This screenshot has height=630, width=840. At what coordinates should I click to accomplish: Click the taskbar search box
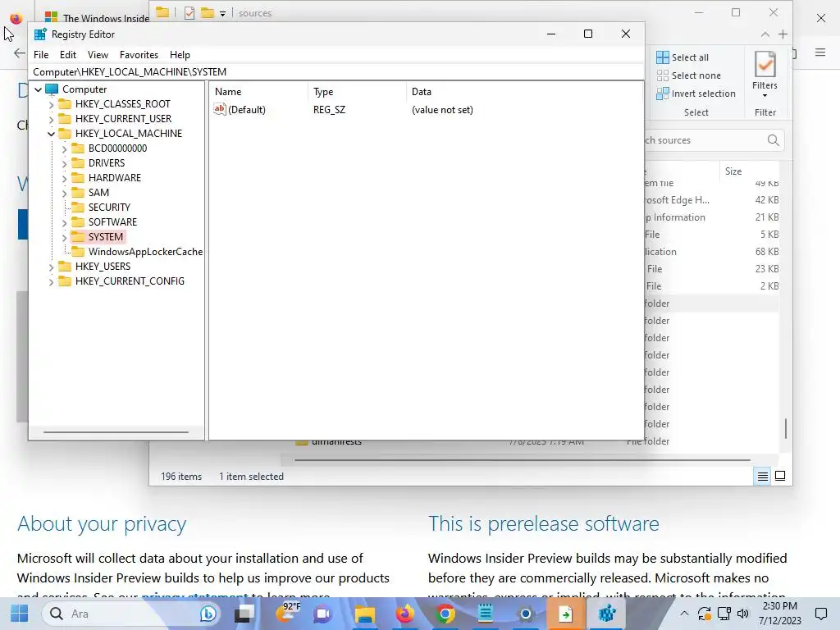pyautogui.click(x=131, y=614)
